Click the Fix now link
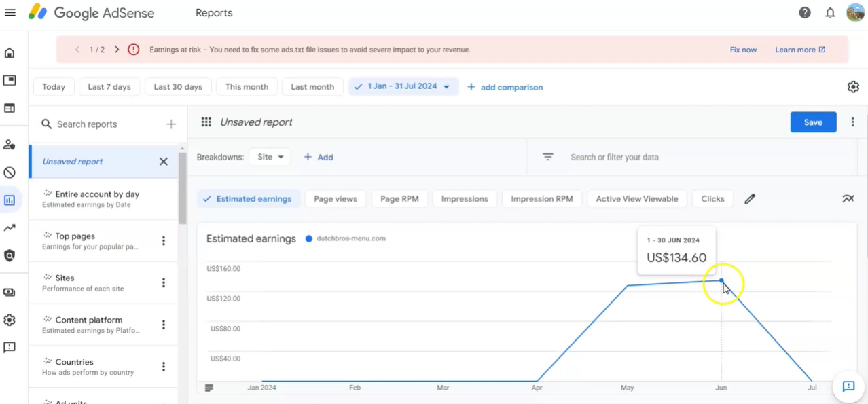Image resolution: width=868 pixels, height=404 pixels. click(743, 50)
